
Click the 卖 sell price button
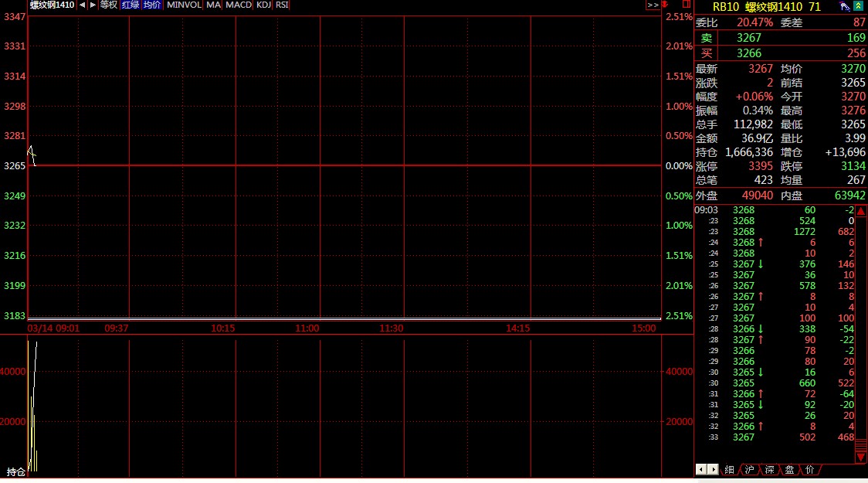[x=706, y=38]
